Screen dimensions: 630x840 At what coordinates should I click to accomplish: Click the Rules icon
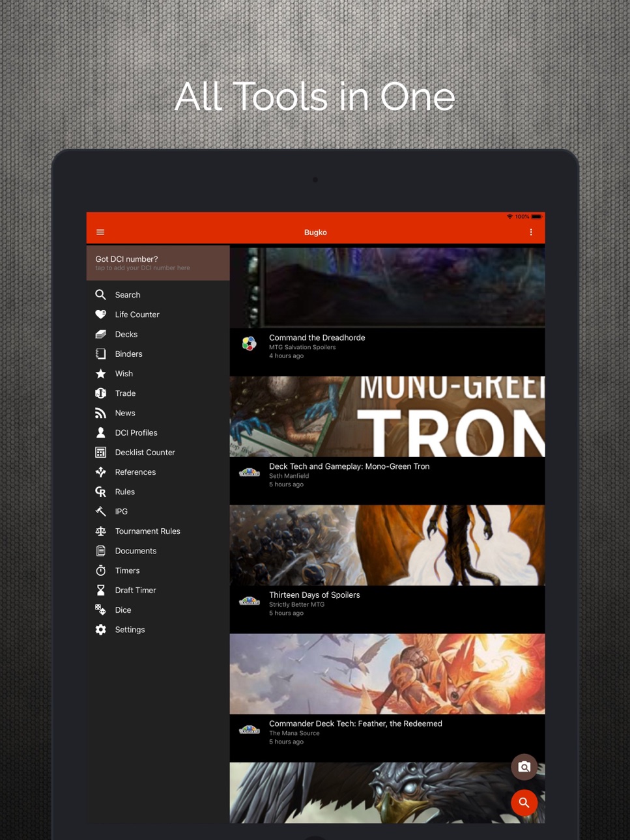point(100,492)
